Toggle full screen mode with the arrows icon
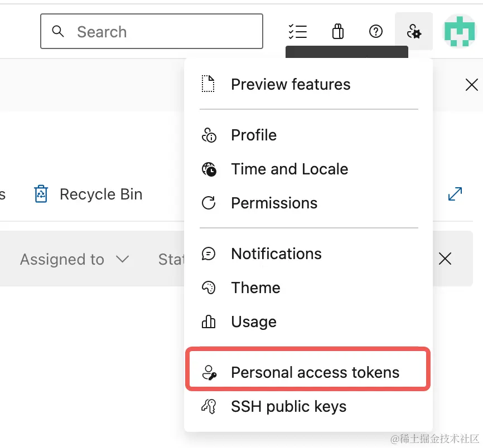 (455, 194)
